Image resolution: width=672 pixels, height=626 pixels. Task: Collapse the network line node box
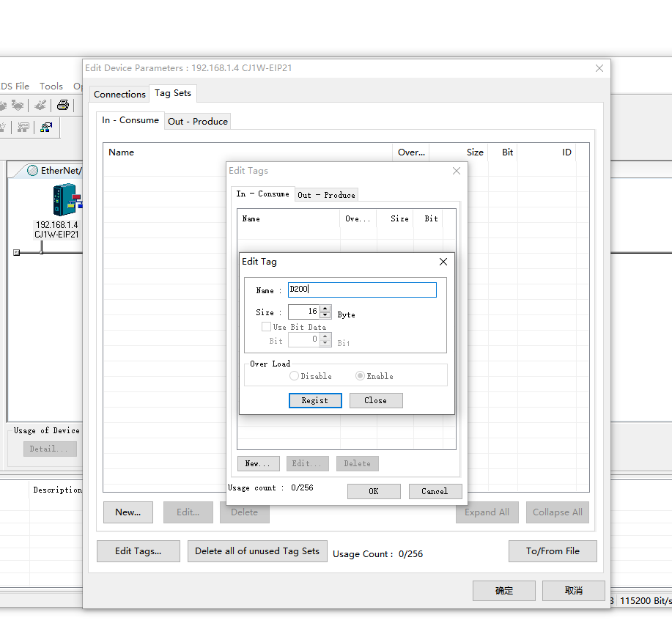click(x=16, y=253)
